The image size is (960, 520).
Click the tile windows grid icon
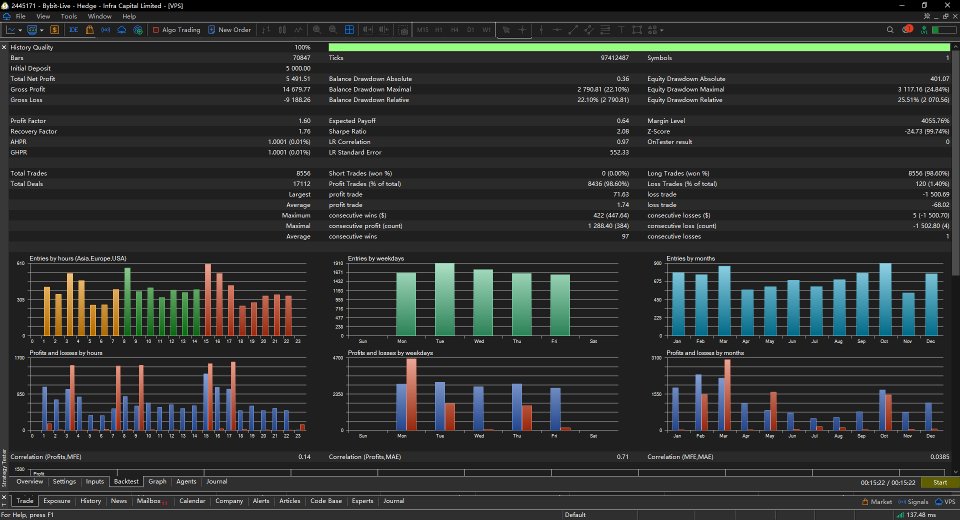tap(349, 29)
